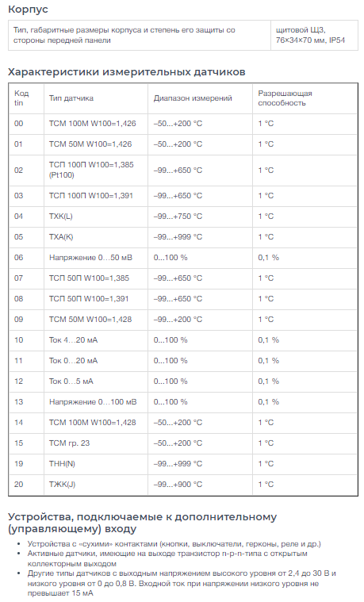Select the "ТСМ гр. 23" cell
This screenshot has height=602, width=364.
[x=96, y=443]
